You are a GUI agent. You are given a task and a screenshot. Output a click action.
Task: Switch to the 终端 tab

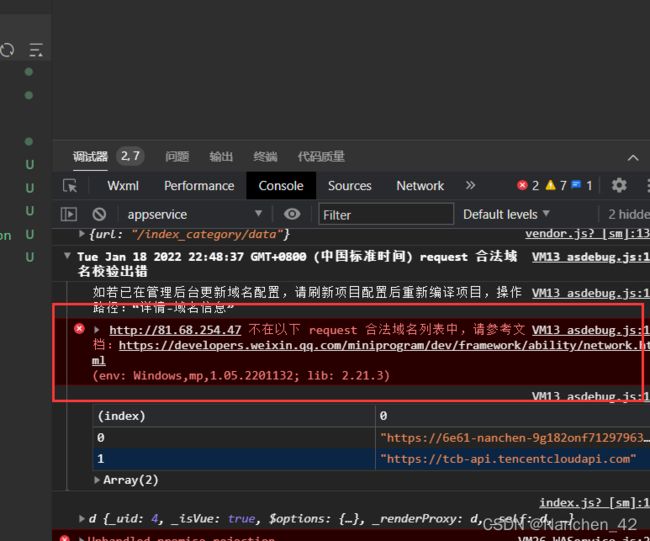(265, 157)
